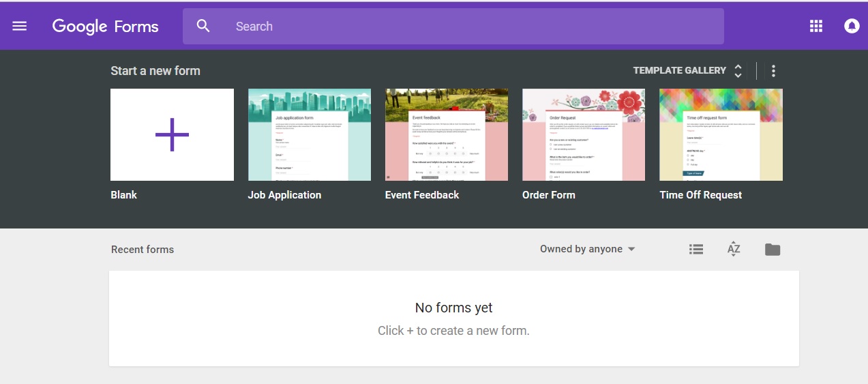Open the file picker folder icon
This screenshot has height=384, width=868.
(x=773, y=249)
